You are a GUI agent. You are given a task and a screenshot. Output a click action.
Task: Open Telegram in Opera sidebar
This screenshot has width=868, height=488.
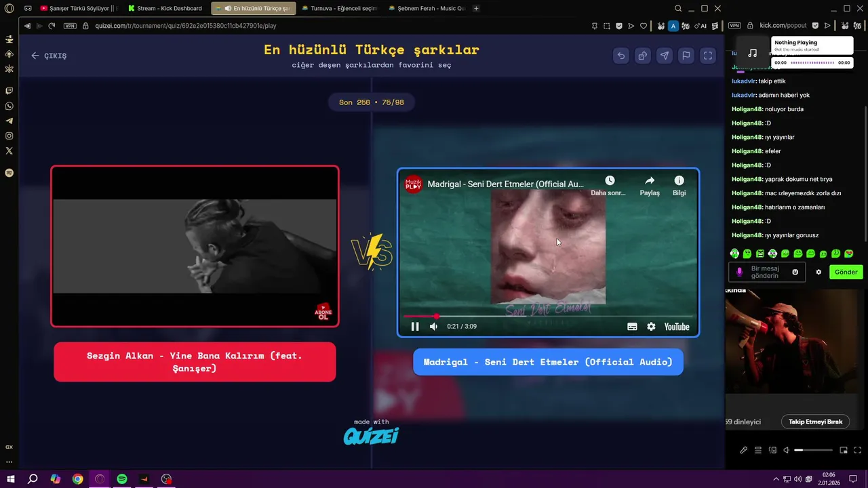tap(9, 121)
